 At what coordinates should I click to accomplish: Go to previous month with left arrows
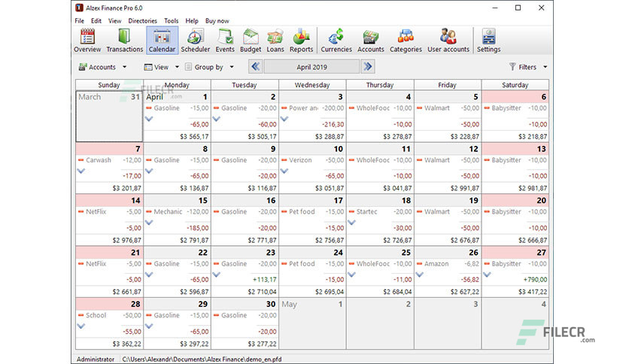[x=255, y=66]
